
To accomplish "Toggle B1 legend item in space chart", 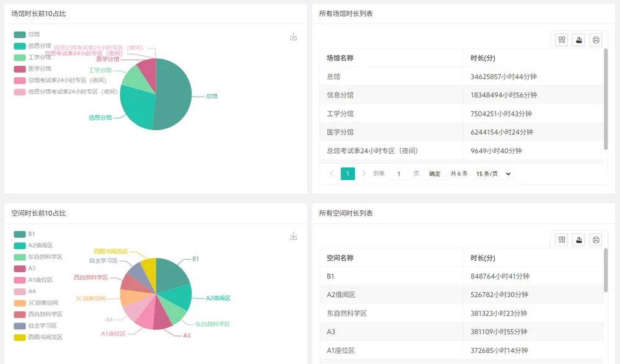I will tap(25, 234).
